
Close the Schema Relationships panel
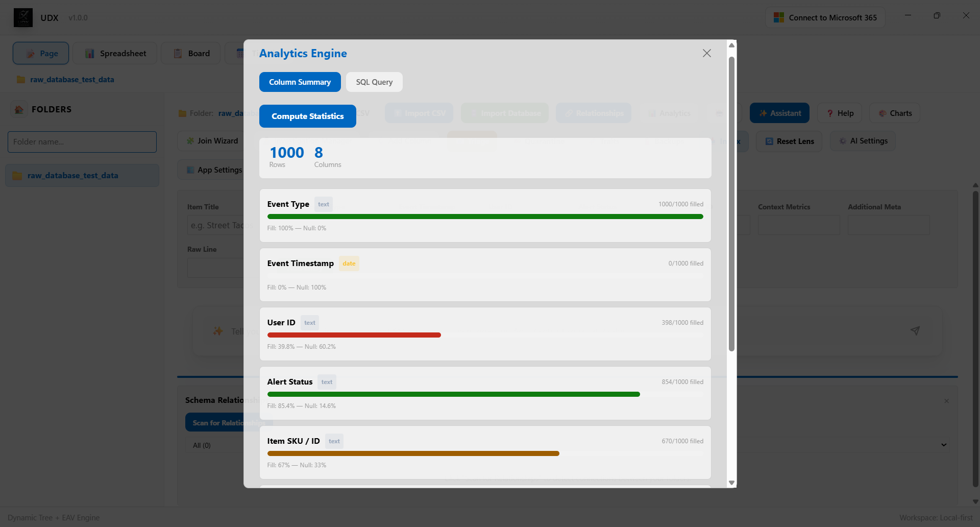(x=946, y=401)
